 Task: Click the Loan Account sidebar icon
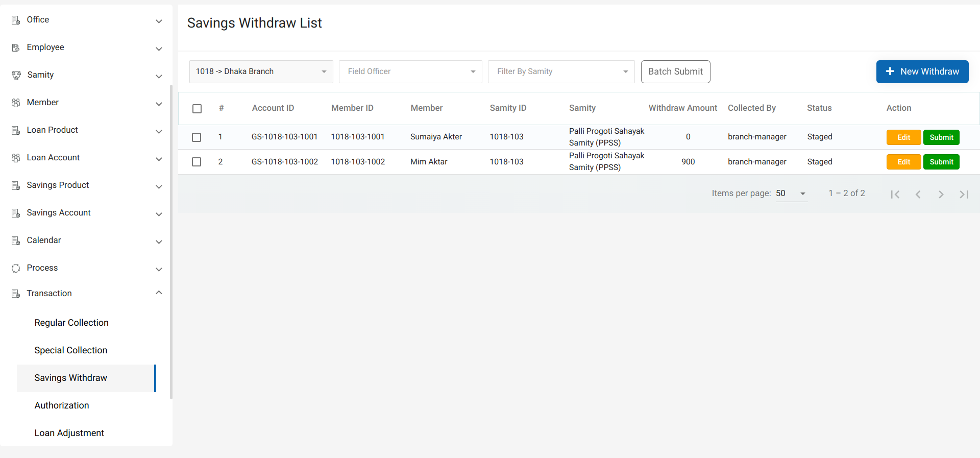pyautogui.click(x=16, y=158)
